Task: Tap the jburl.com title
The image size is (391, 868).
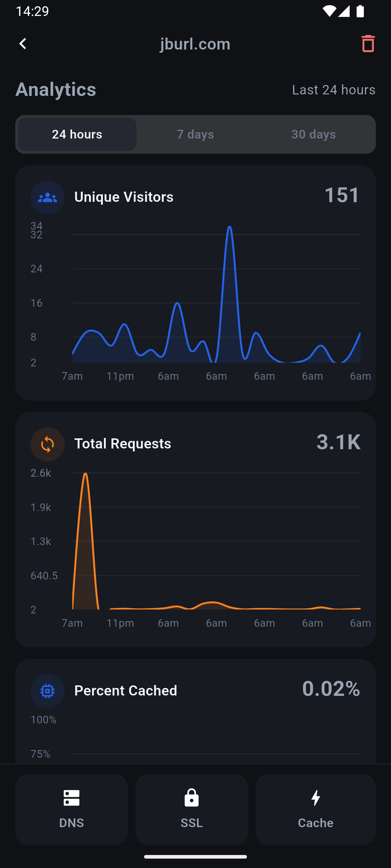Action: [195, 44]
